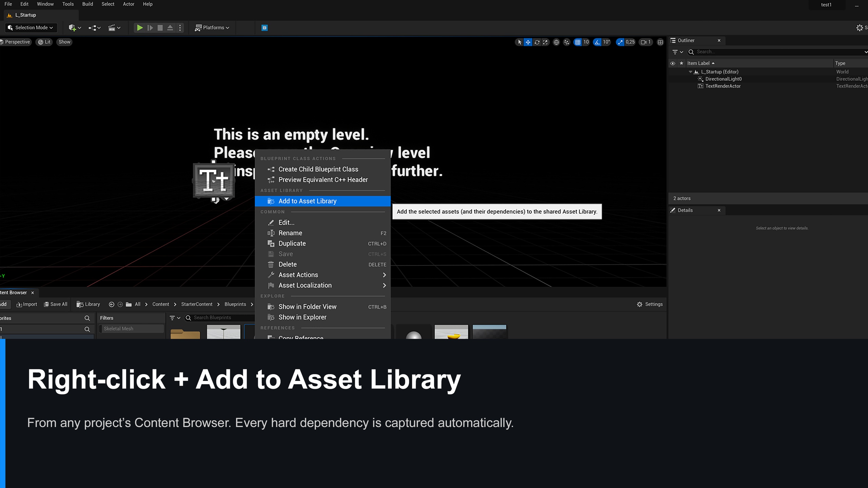Start Play in Editor with the green play button
Screen dimensions: 868x488
coord(139,28)
